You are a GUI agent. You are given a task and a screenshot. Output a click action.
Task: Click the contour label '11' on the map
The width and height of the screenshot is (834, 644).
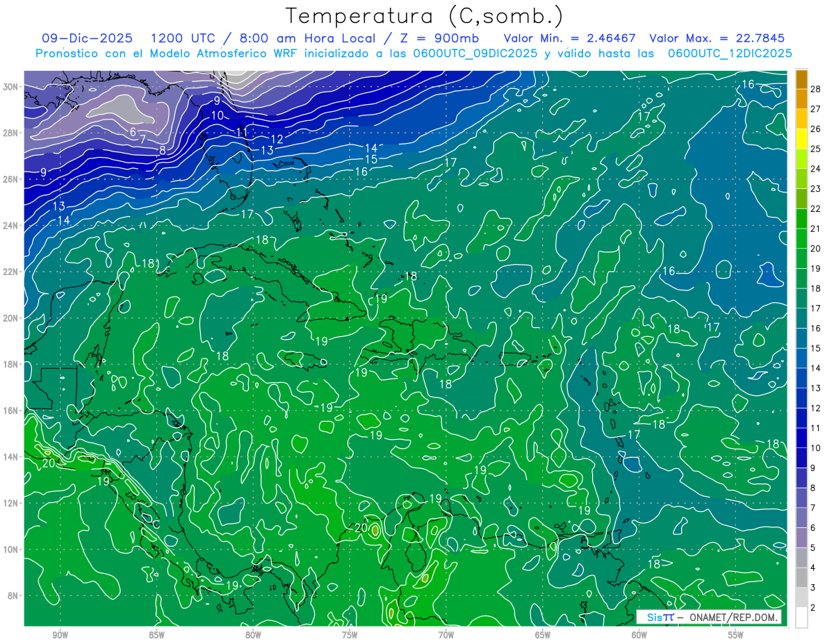point(241,131)
